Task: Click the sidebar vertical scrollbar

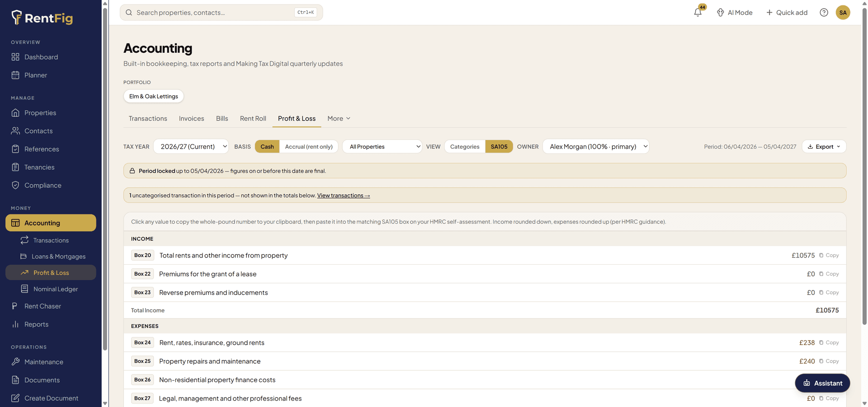Action: 105,178
